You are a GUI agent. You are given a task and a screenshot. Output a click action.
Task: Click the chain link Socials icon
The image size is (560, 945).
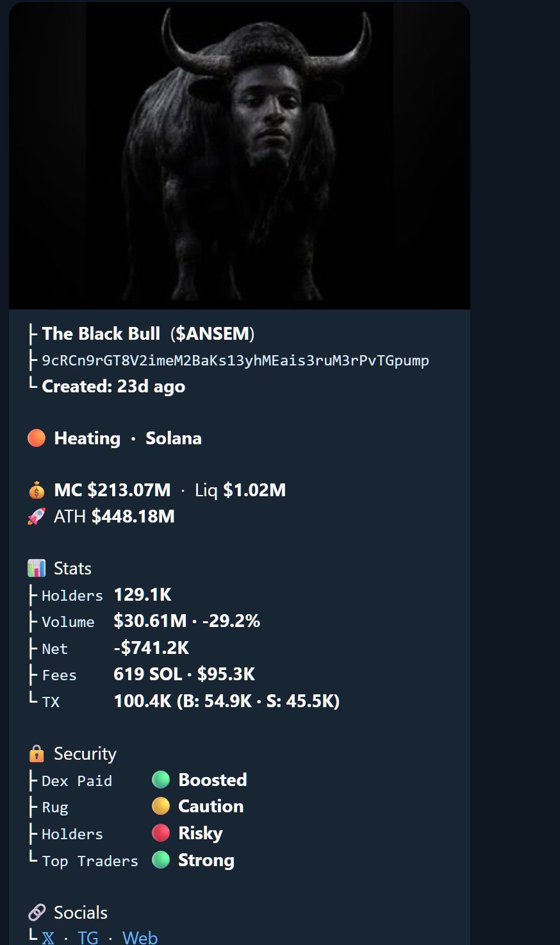point(37,913)
